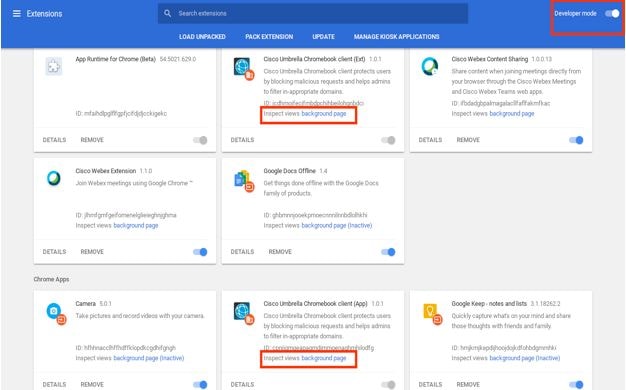The width and height of the screenshot is (626, 390).
Task: Inspect background page of Webex Content Sharing
Action: pyautogui.click(x=512, y=114)
